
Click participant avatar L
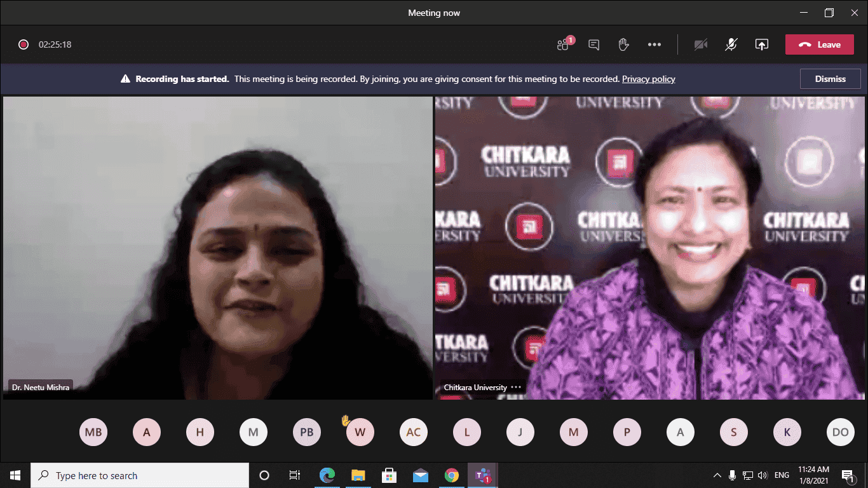point(467,433)
